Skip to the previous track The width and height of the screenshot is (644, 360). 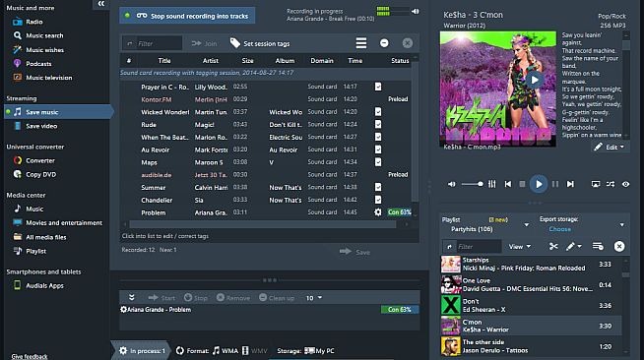(508, 184)
